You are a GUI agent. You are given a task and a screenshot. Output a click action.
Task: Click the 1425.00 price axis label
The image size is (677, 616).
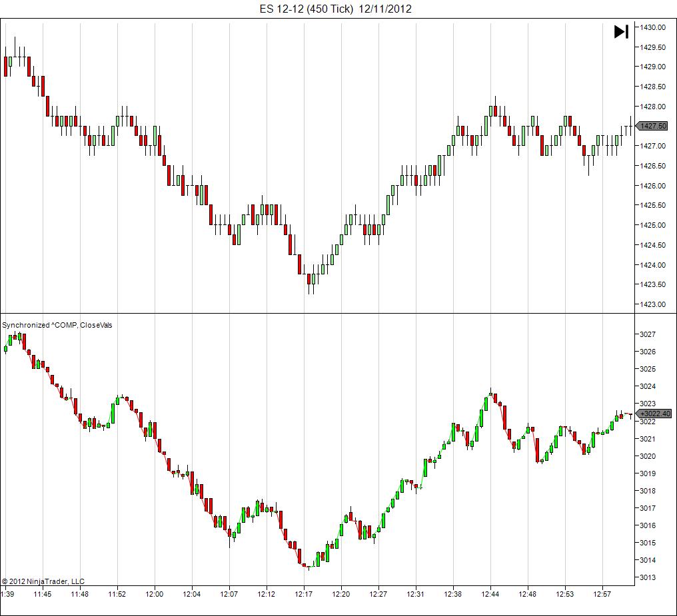click(652, 224)
